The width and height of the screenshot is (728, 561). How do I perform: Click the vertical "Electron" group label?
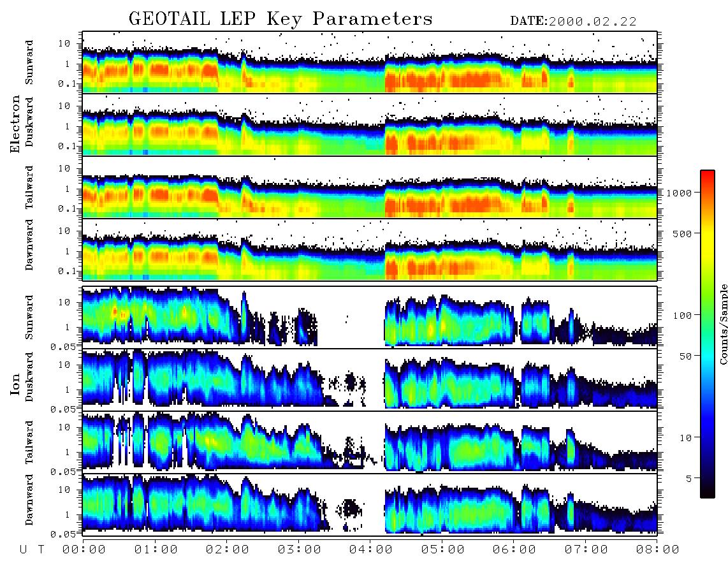point(15,124)
